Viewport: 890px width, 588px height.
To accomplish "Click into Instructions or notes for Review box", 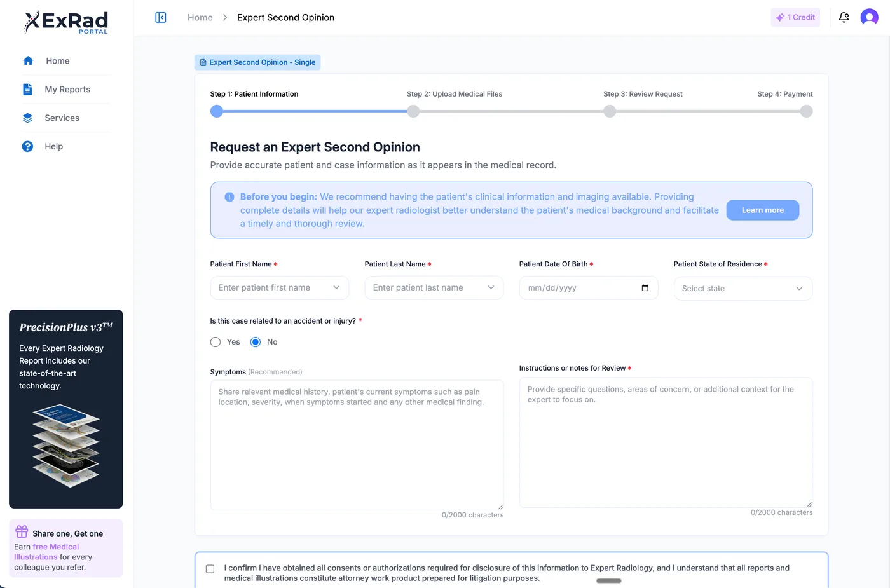I will coord(666,442).
